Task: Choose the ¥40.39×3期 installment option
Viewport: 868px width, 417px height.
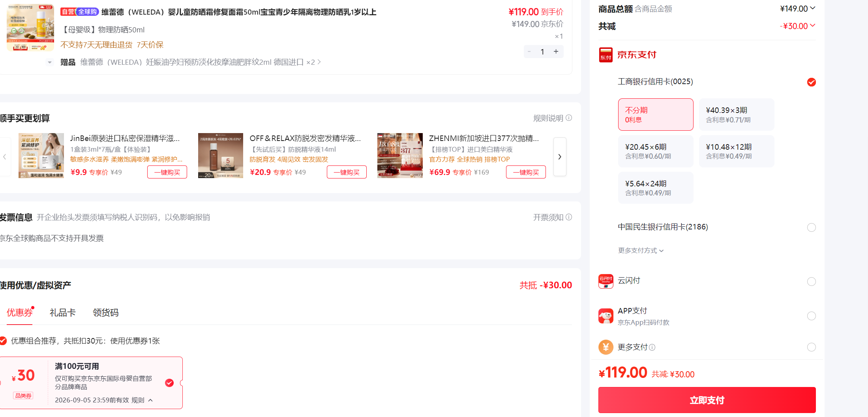Action: pos(737,115)
